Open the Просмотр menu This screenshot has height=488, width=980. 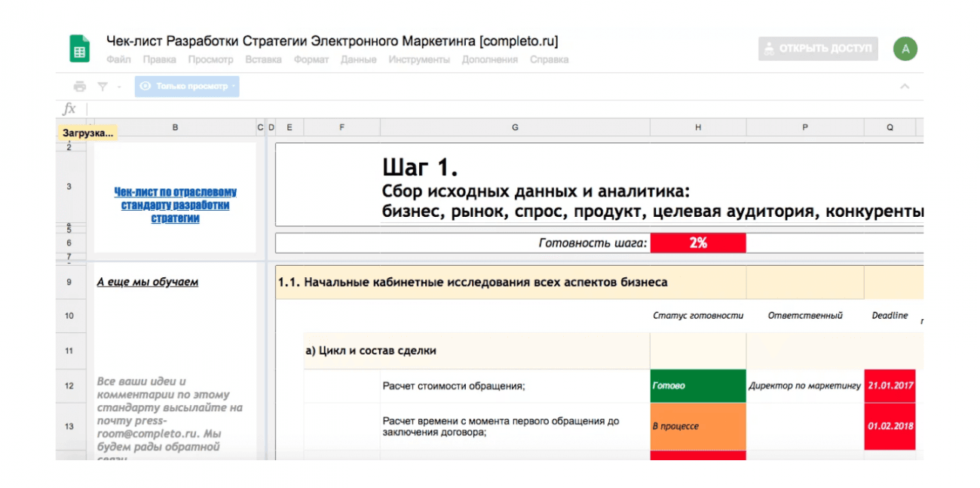point(210,59)
